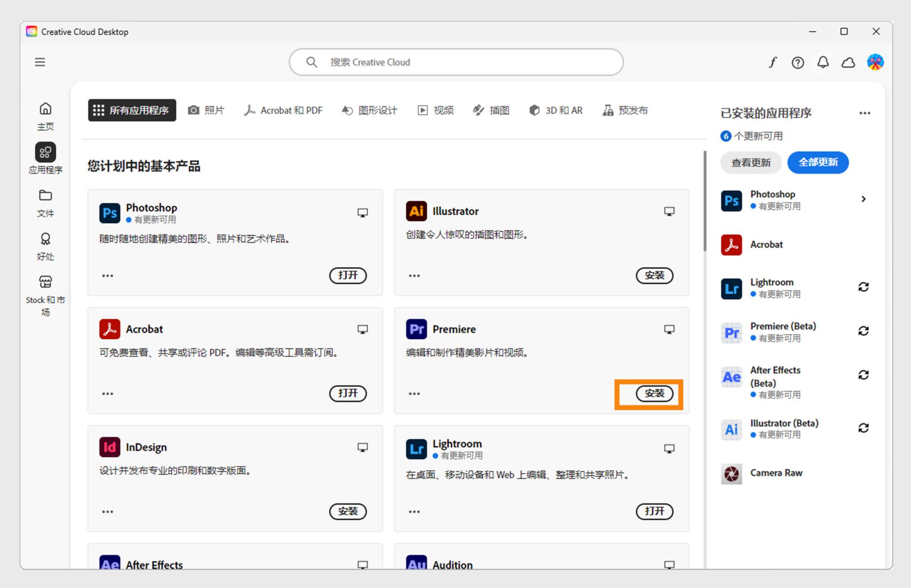911x588 pixels.
Task: Click the After Effects card title
Action: tap(154, 565)
